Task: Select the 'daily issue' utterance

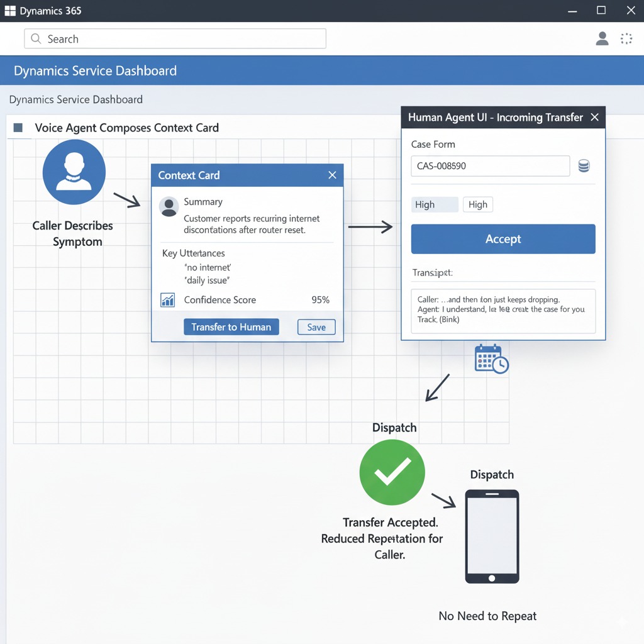Action: point(207,280)
